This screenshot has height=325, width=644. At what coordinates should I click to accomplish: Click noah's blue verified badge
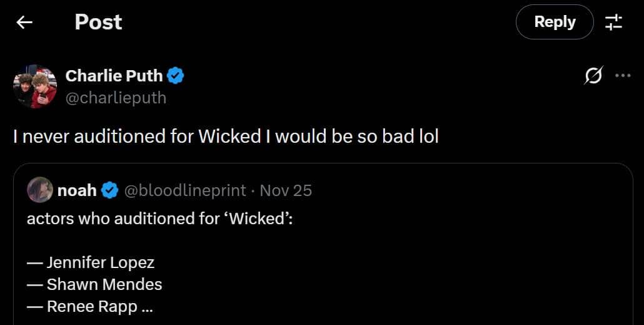click(110, 190)
